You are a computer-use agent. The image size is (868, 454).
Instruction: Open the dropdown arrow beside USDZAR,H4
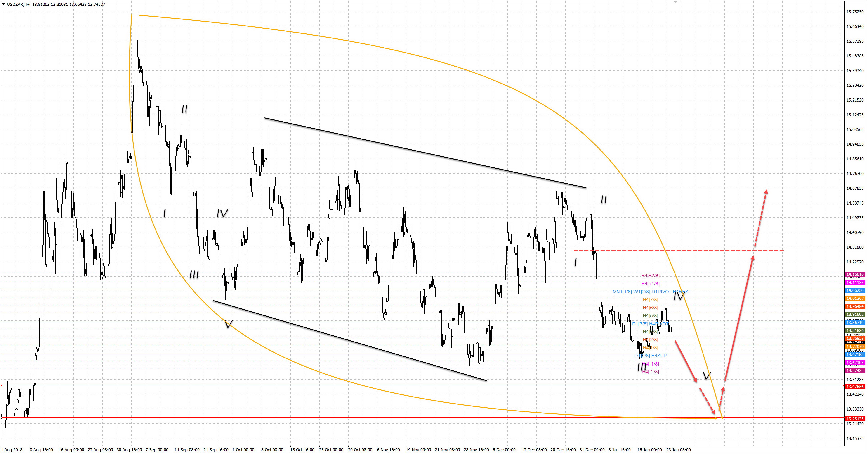click(3, 4)
